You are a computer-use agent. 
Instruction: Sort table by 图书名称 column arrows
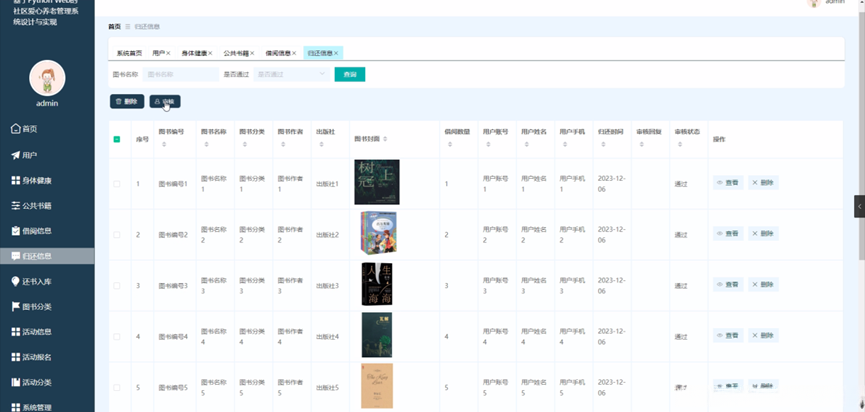click(x=206, y=145)
